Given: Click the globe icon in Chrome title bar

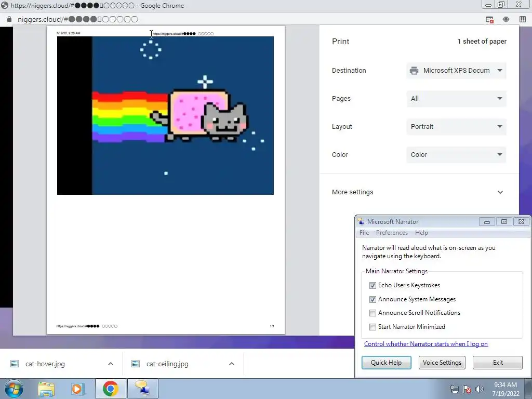Looking at the screenshot, I should (5, 5).
